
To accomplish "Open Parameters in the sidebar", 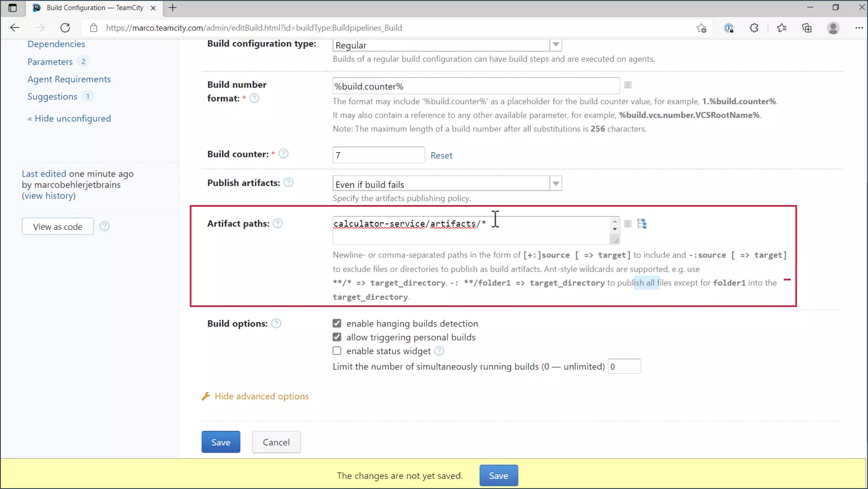I will tap(50, 62).
